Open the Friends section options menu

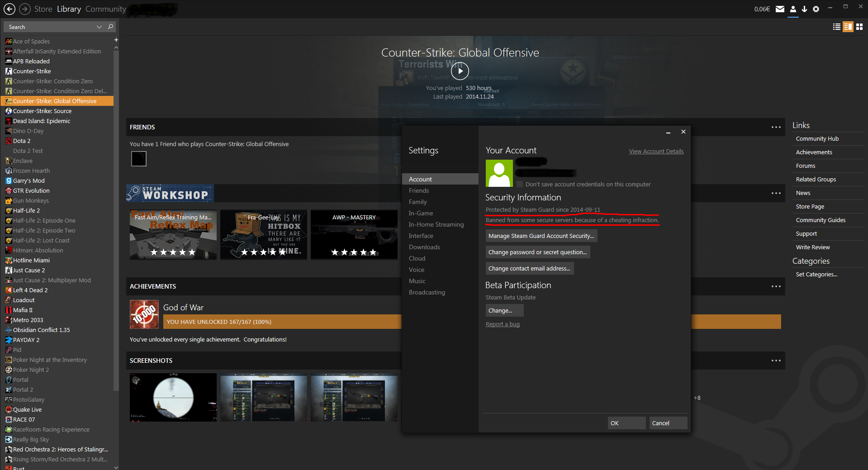[776, 127]
